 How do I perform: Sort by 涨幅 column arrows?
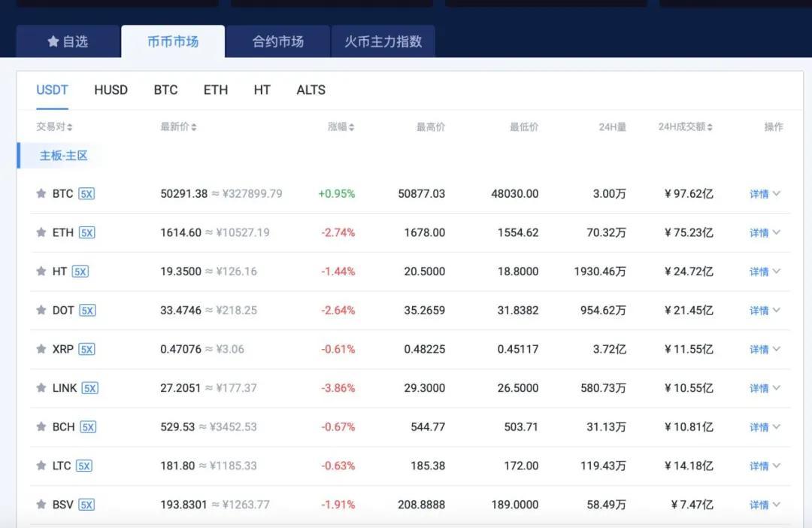click(352, 127)
